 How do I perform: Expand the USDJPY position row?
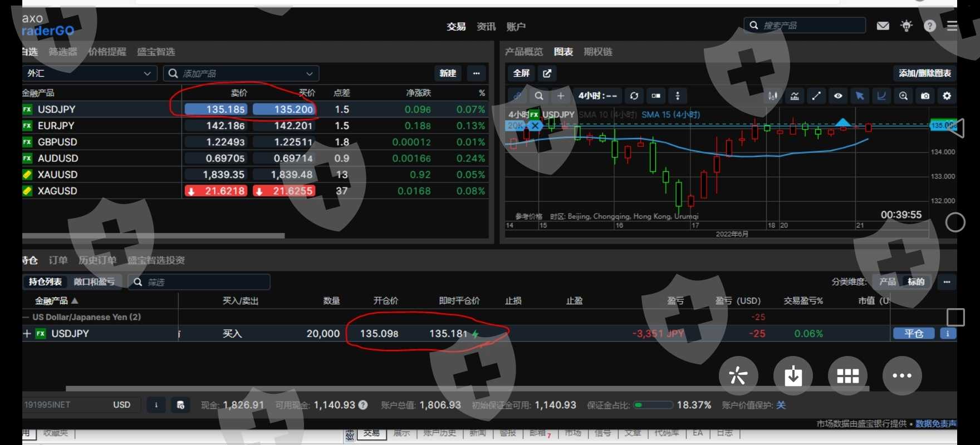[x=27, y=333]
